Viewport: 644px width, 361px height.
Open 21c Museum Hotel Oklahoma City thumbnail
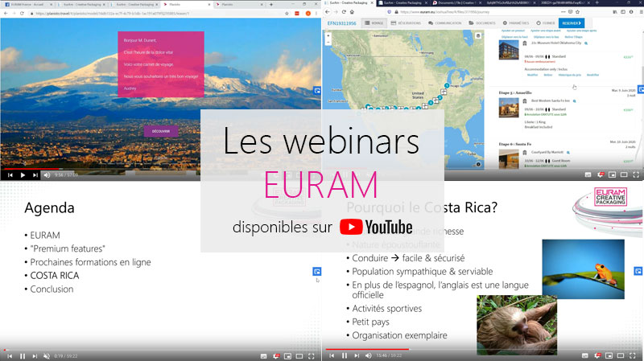[x=509, y=50]
